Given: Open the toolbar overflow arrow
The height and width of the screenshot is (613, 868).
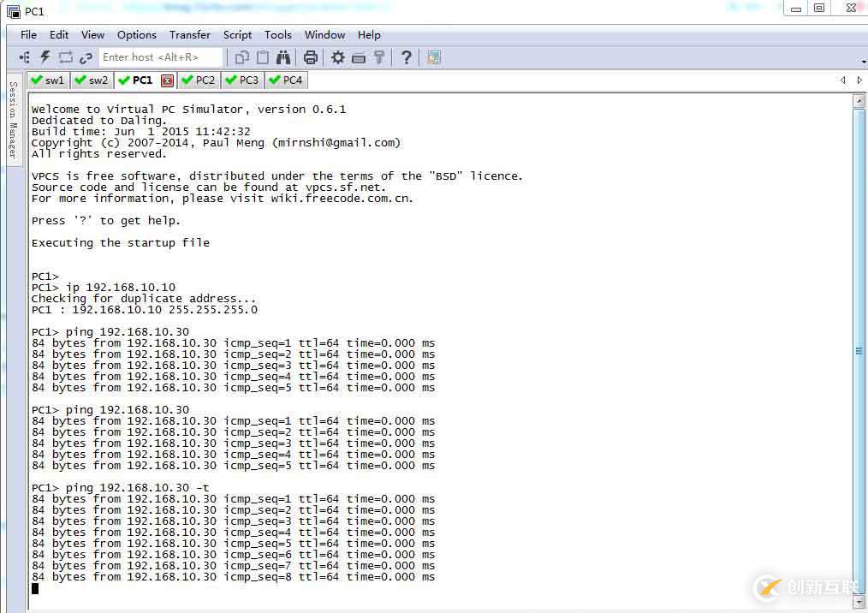Looking at the screenshot, I should (864, 61).
